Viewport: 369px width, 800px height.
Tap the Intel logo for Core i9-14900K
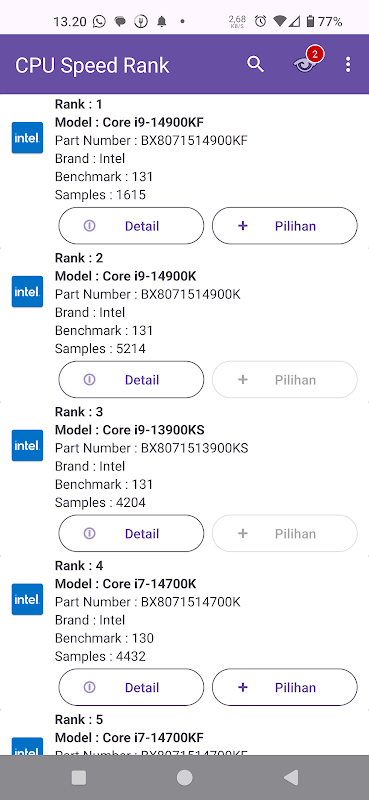pos(27,292)
